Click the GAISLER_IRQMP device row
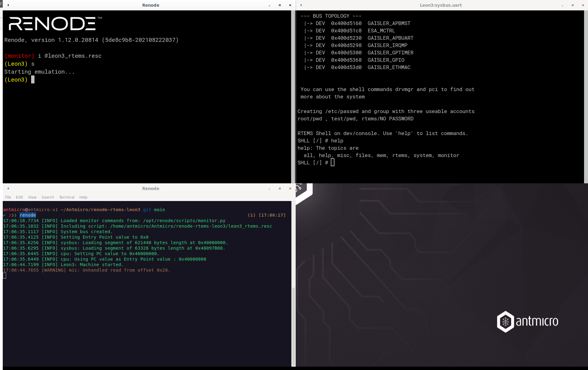Image resolution: width=588 pixels, height=370 pixels. [355, 46]
